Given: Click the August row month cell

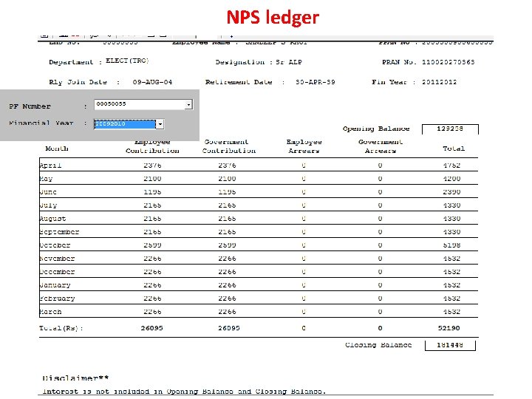Looking at the screenshot, I should click(52, 219).
